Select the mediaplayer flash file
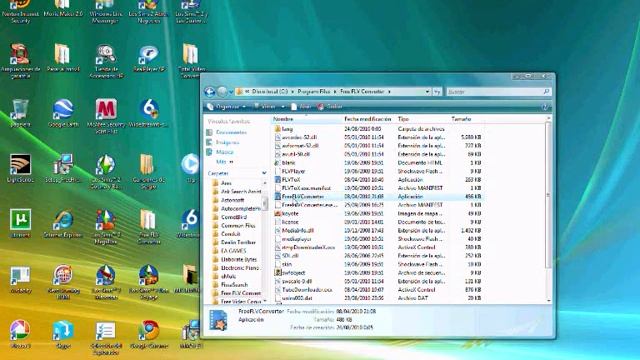640x360 pixels. 296,239
